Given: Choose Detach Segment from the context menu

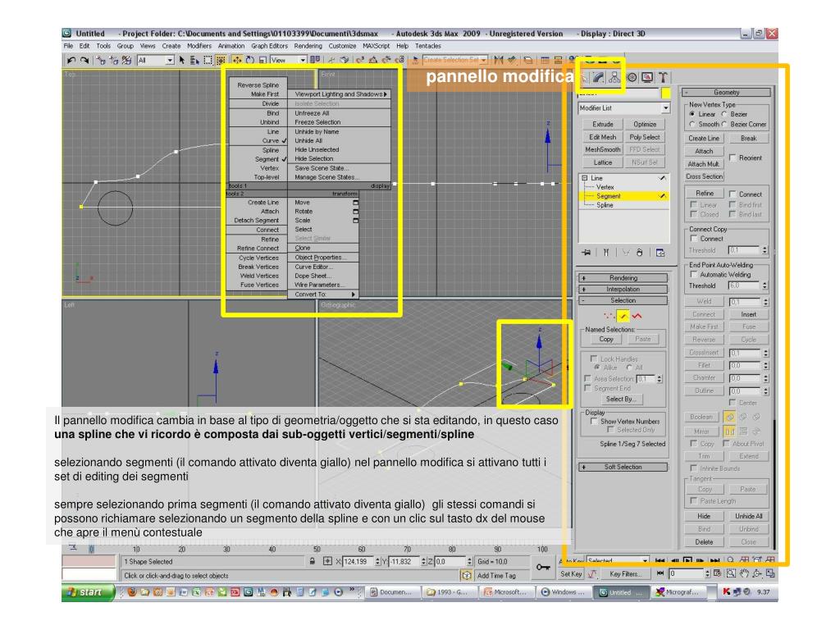Looking at the screenshot, I should 256,220.
